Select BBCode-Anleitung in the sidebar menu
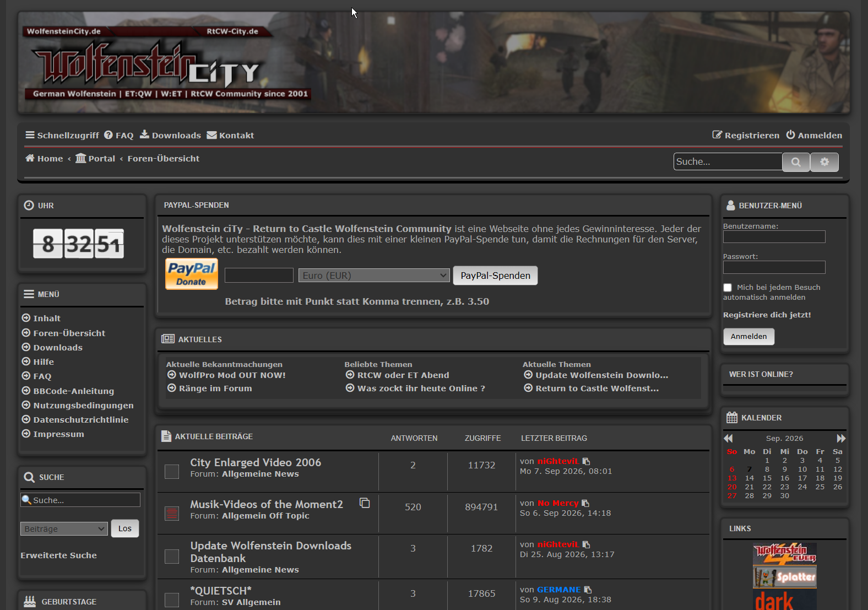 point(74,391)
